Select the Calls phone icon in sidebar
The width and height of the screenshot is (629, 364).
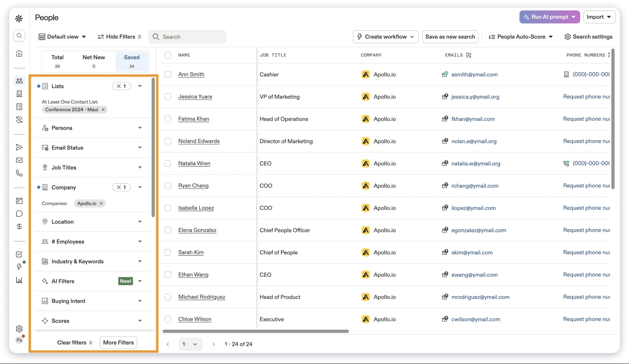19,173
